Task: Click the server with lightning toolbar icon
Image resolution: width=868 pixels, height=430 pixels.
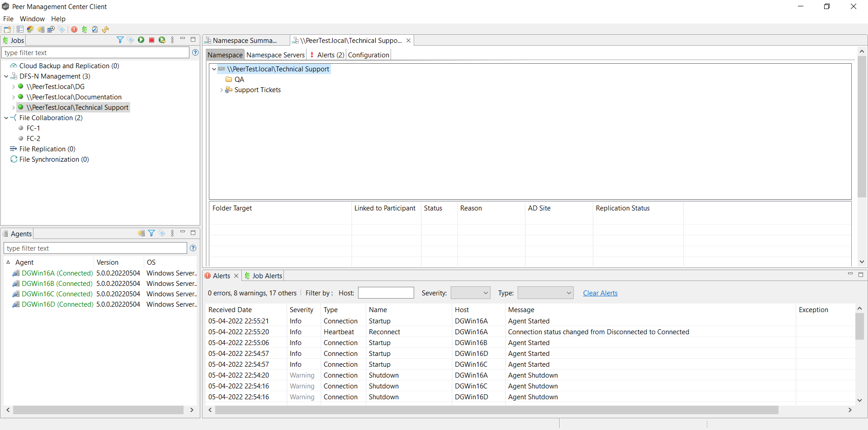Action: point(41,29)
